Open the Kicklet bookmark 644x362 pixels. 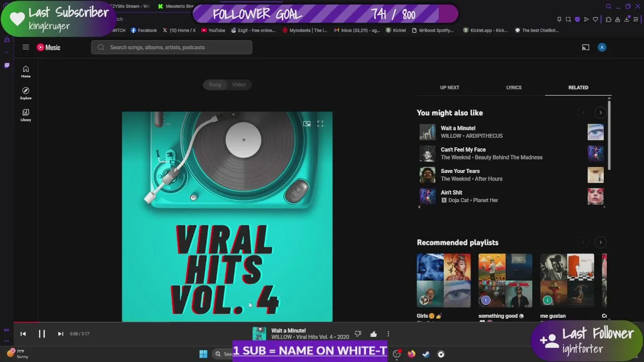pos(396,30)
